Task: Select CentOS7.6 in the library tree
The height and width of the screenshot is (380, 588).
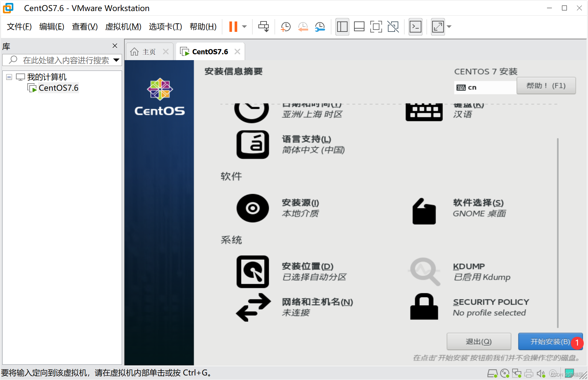Action: pos(59,88)
